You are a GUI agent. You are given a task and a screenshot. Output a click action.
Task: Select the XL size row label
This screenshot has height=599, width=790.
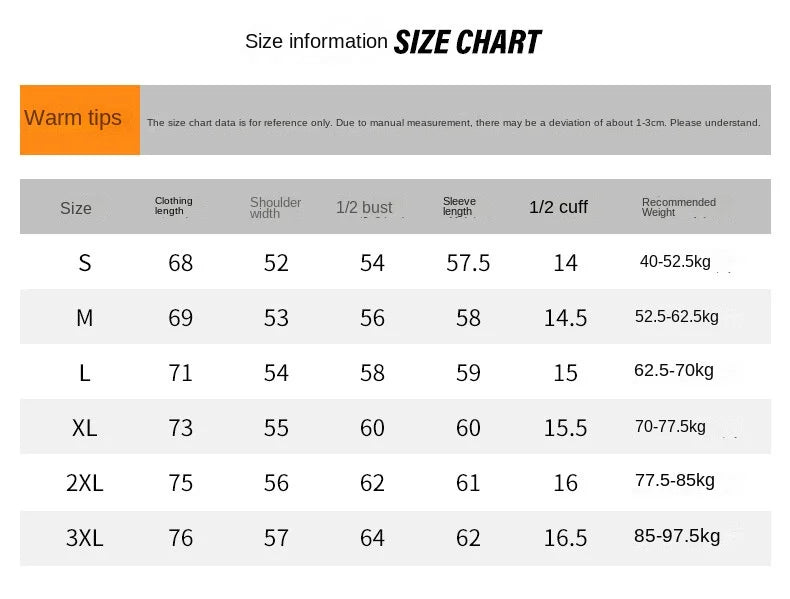point(85,428)
